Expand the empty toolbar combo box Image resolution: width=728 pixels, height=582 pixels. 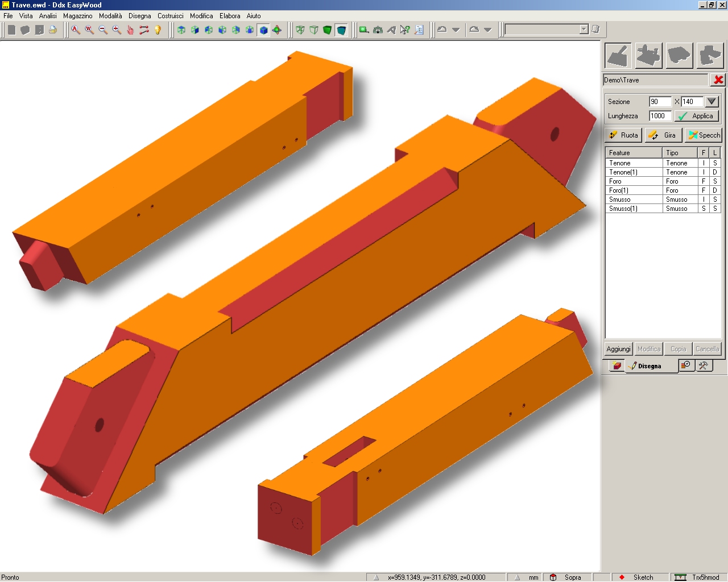click(584, 29)
